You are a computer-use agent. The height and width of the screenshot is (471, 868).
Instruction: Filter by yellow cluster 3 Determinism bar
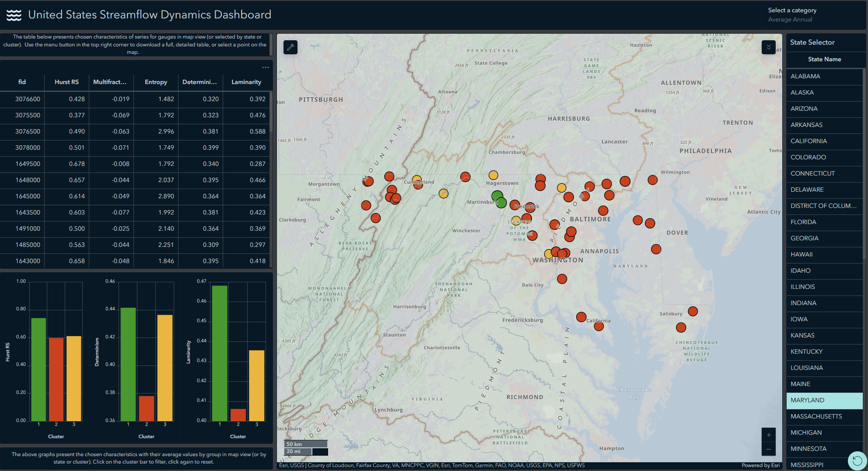tap(165, 368)
